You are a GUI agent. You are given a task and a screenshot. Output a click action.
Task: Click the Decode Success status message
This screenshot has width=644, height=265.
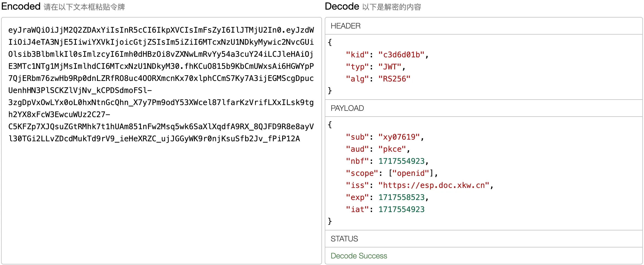tap(359, 256)
